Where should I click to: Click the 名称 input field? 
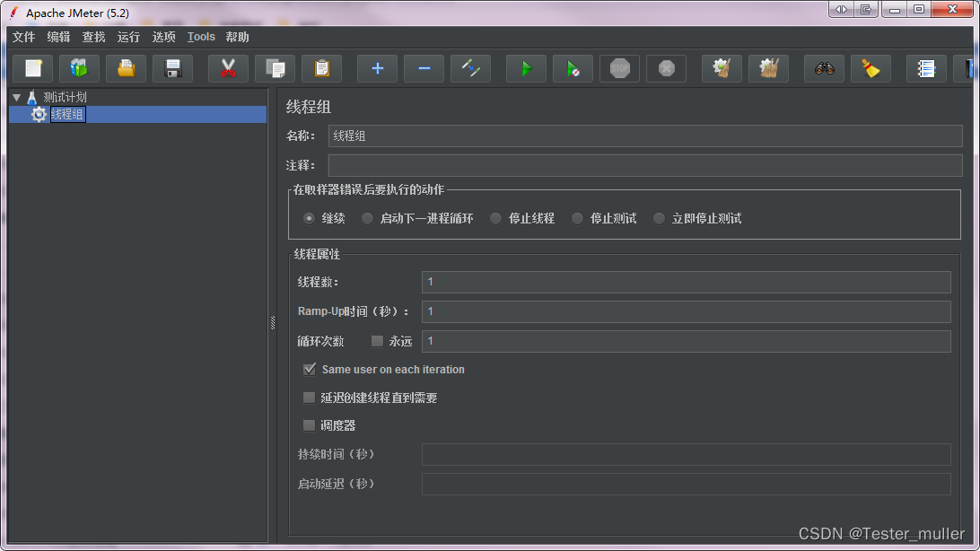645,136
